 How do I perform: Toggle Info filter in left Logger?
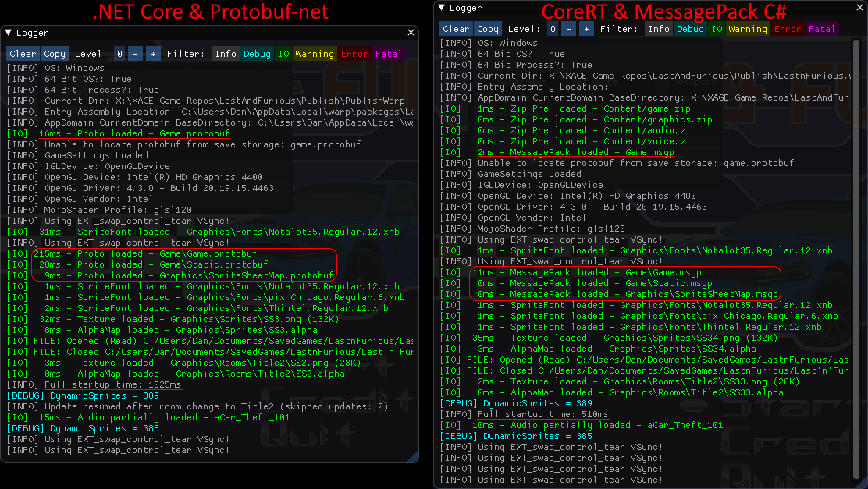point(226,54)
